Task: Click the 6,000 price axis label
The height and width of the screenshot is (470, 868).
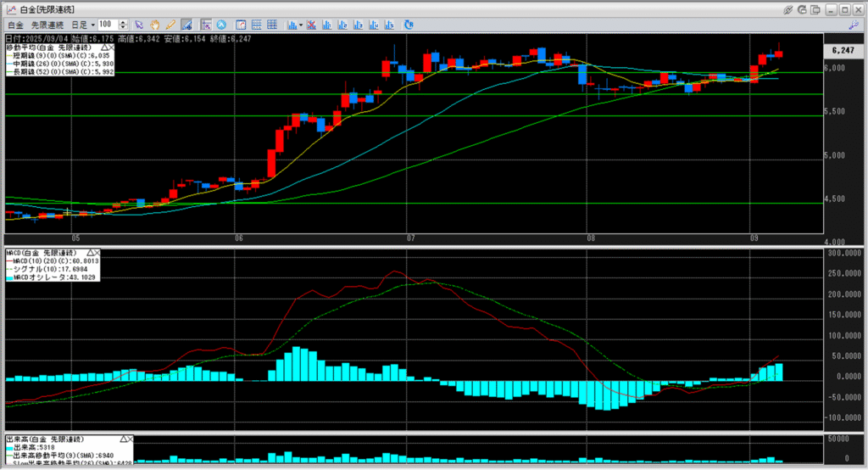Action: [835, 68]
